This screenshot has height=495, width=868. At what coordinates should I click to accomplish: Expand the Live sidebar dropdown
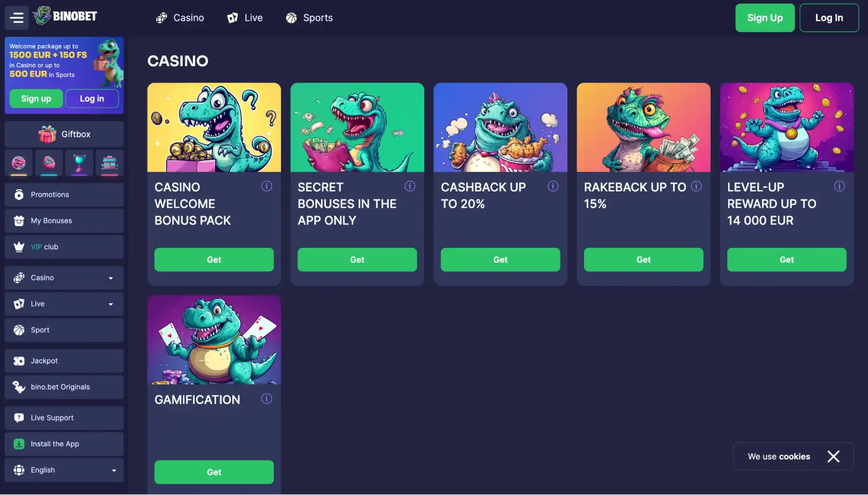pyautogui.click(x=64, y=304)
